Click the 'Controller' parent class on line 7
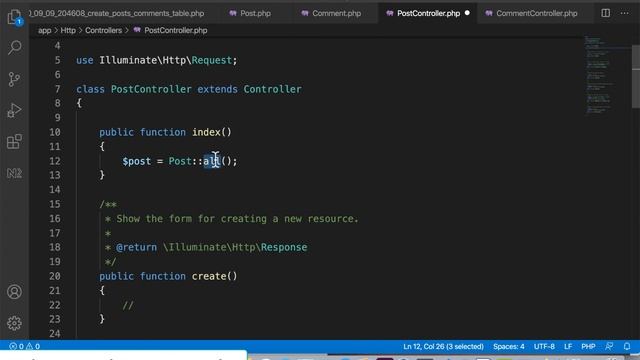The width and height of the screenshot is (640, 360). pyautogui.click(x=272, y=89)
